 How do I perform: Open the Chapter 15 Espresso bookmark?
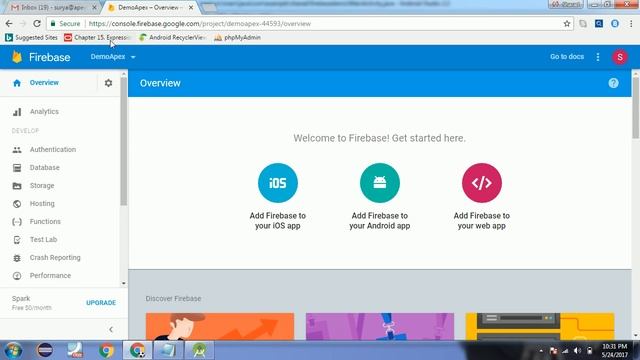pyautogui.click(x=98, y=38)
